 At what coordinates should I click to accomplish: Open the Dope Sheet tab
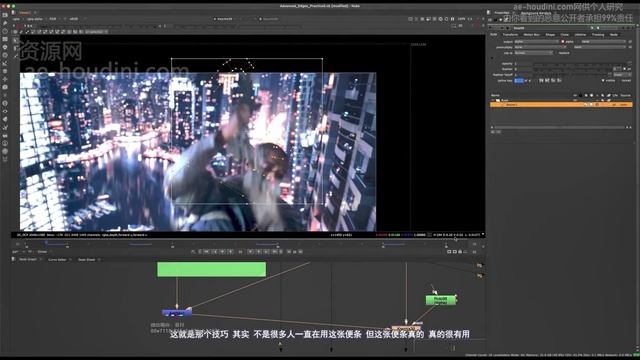pyautogui.click(x=87, y=260)
